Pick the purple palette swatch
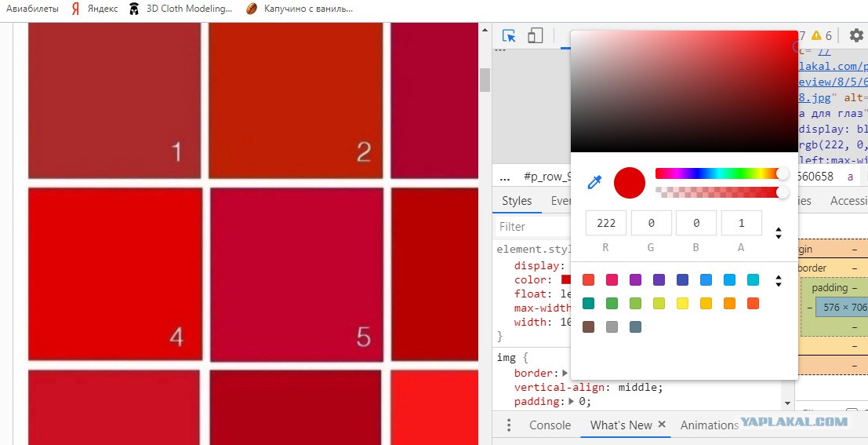 click(635, 280)
